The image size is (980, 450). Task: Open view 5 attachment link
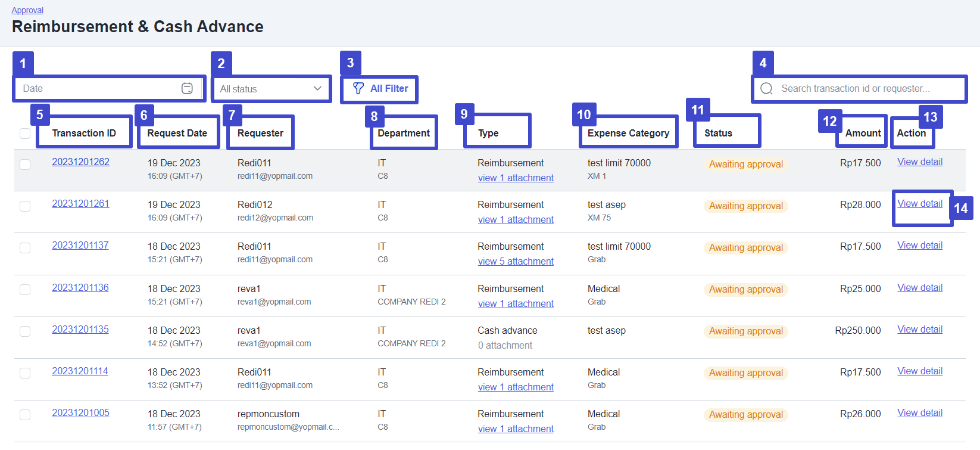coord(516,262)
